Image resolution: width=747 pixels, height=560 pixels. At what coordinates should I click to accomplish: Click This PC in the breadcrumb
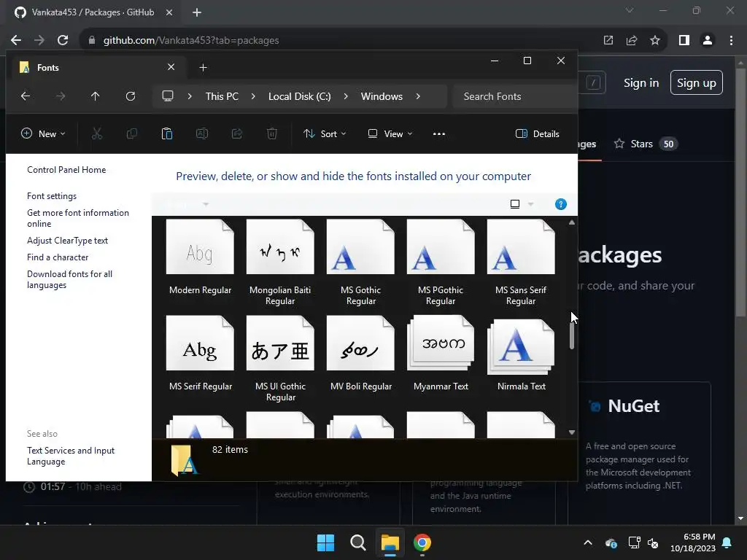pyautogui.click(x=222, y=96)
